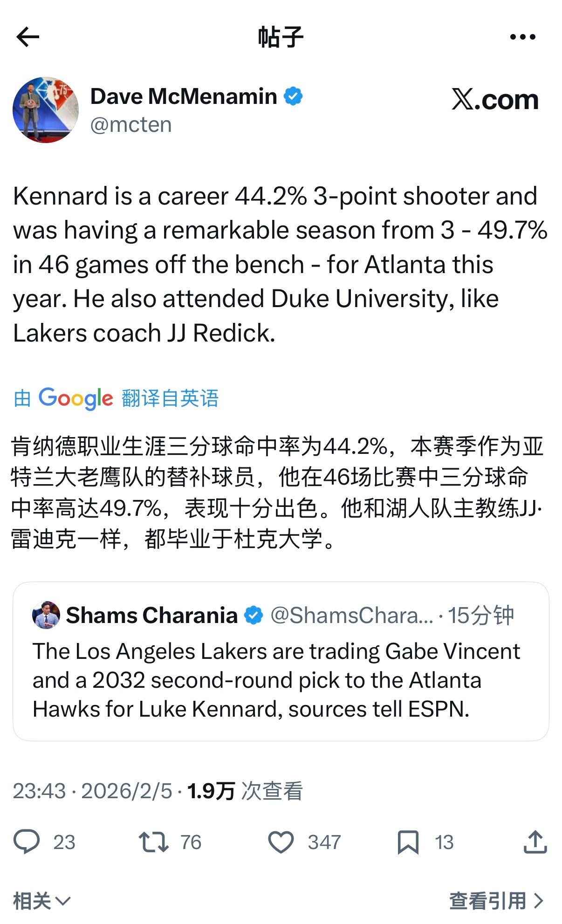Click Shams Charania's verified checkmark

coord(253,615)
